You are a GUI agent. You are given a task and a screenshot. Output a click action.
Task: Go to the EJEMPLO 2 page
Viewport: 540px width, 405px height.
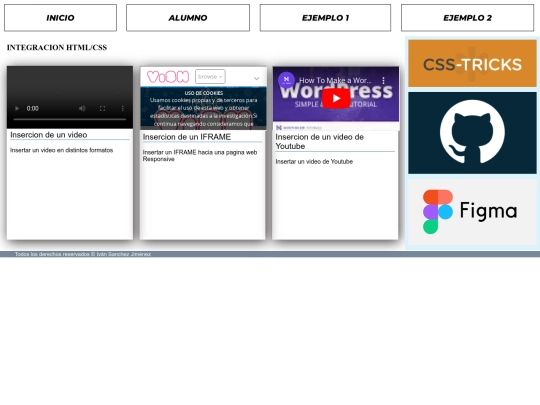tap(467, 18)
